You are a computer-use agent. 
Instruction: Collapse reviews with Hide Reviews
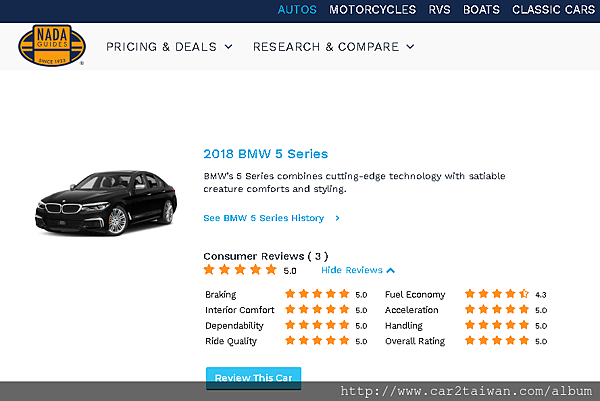click(x=358, y=270)
